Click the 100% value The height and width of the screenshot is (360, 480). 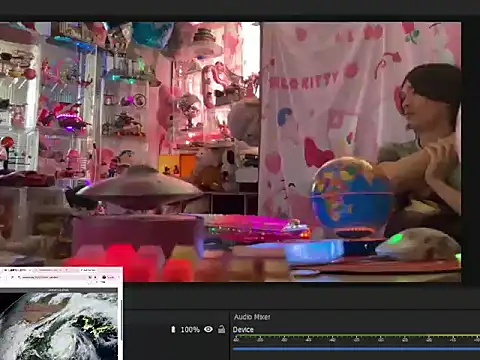click(190, 330)
